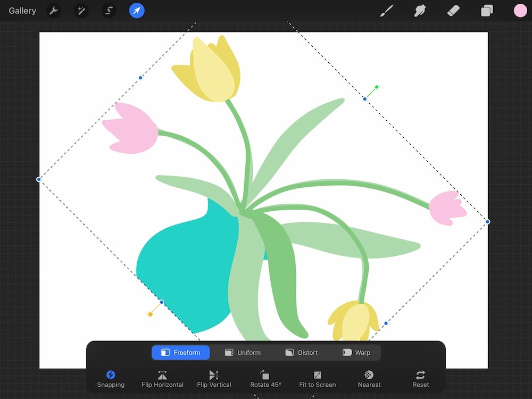Image resolution: width=532 pixels, height=399 pixels.
Task: Open the Nearest interpolation options
Action: [369, 379]
